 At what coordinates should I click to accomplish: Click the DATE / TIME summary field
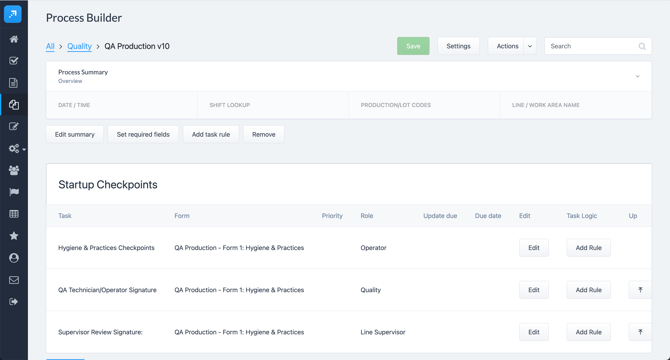[x=122, y=105]
